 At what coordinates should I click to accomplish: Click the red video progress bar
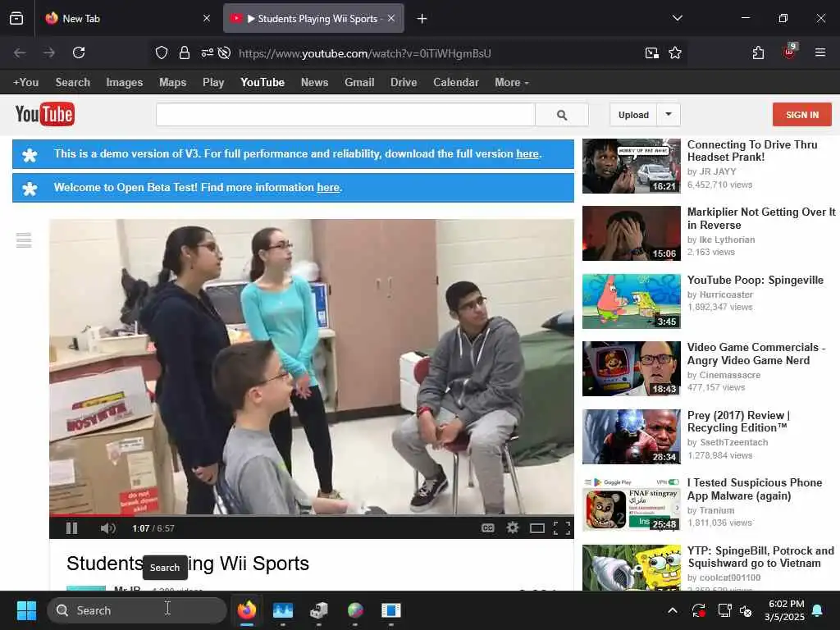312,515
